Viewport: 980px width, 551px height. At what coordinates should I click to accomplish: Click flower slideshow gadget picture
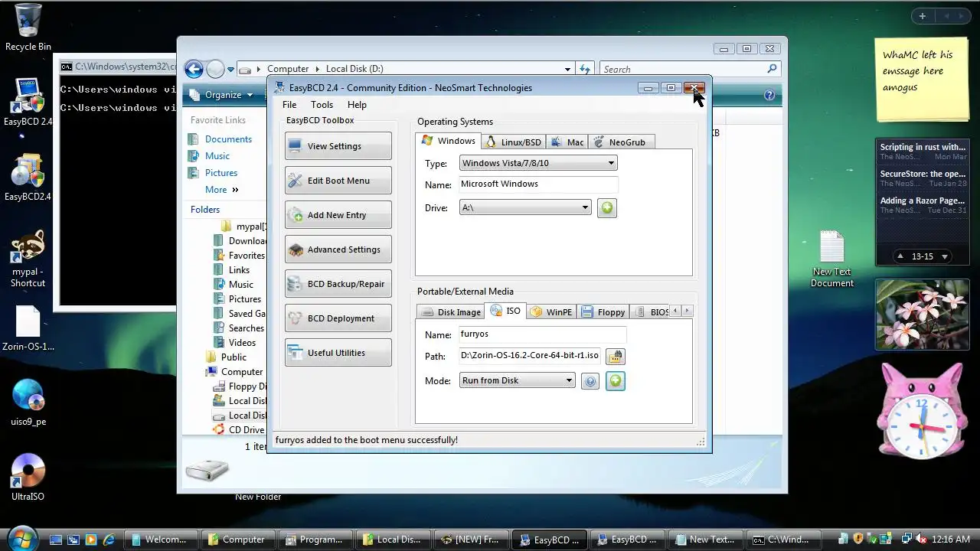[x=923, y=315]
